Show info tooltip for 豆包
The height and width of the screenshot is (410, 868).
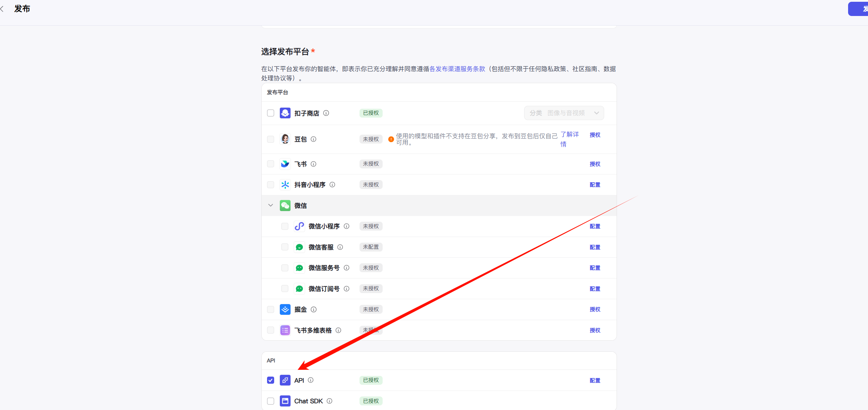[313, 139]
